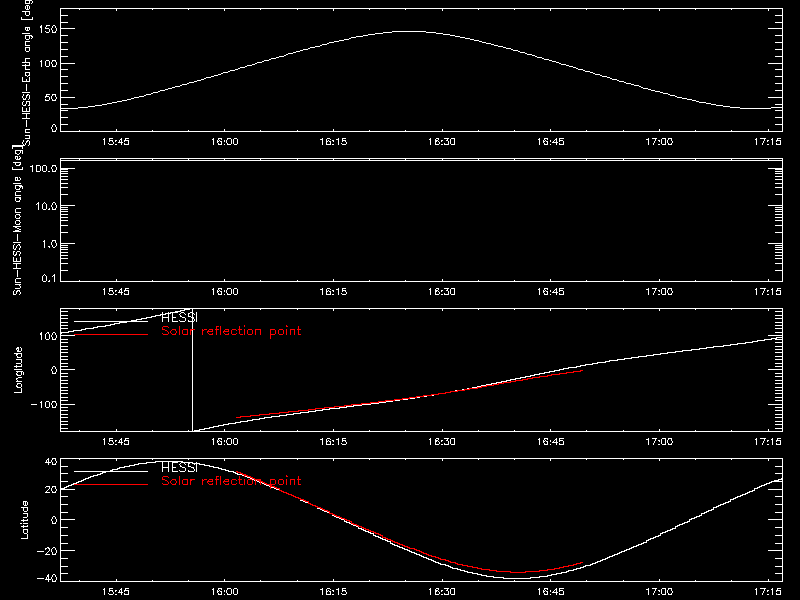Click the 17:00 time label under Longitude plot

(x=659, y=442)
